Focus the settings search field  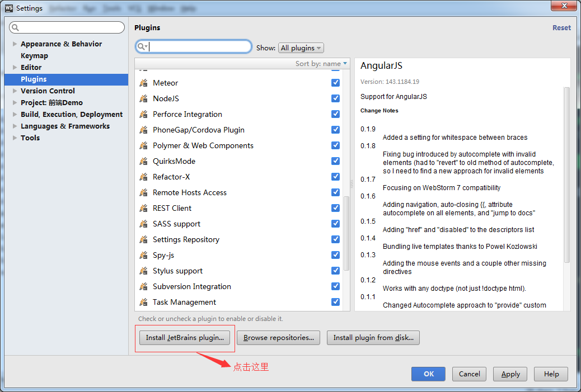pos(67,27)
